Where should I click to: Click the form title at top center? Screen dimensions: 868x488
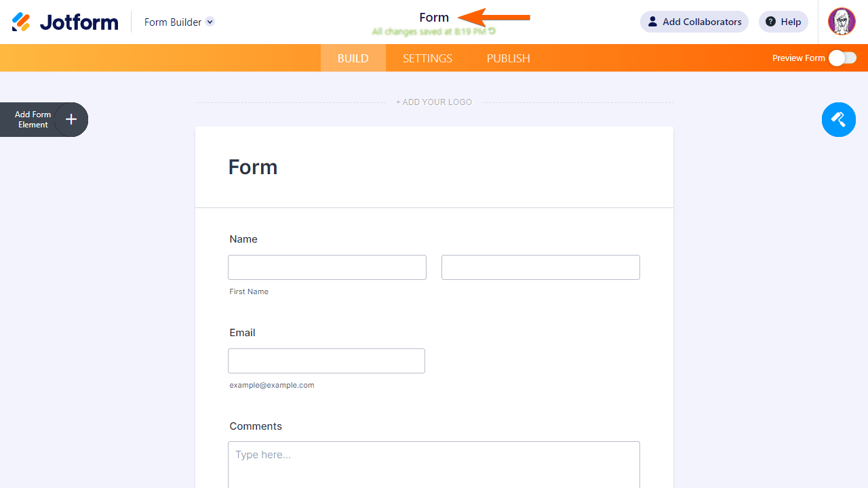[x=434, y=18]
